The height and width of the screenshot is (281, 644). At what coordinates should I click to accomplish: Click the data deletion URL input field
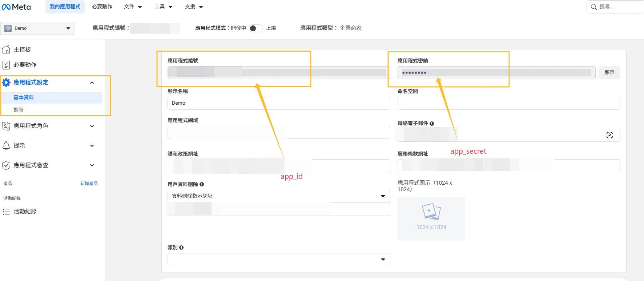click(x=279, y=209)
